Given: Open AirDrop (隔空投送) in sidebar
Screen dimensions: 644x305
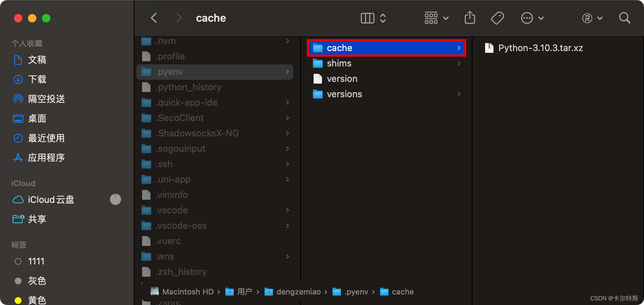Looking at the screenshot, I should (x=46, y=99).
